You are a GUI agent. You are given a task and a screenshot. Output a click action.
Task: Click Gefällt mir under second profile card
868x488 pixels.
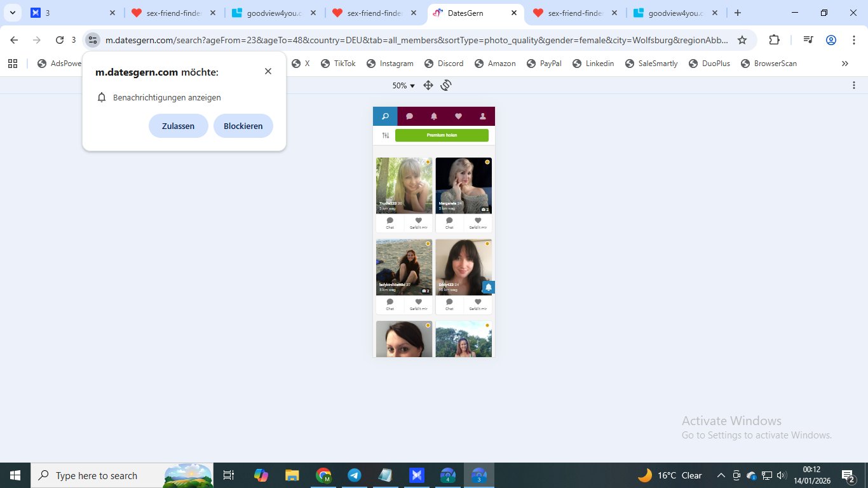478,223
